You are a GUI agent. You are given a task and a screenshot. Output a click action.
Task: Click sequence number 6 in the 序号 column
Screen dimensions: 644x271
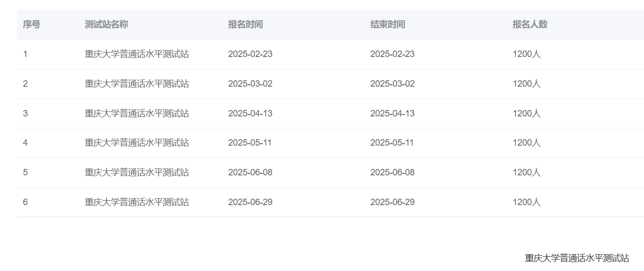(x=25, y=202)
